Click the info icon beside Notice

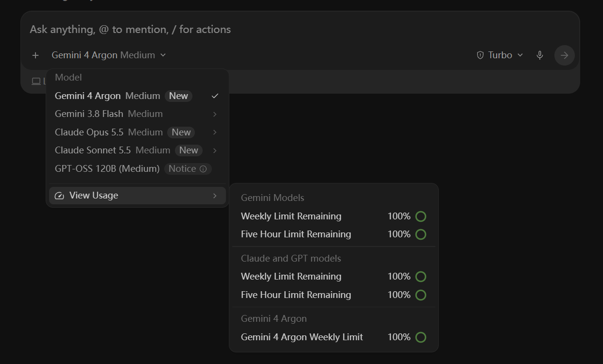click(x=203, y=169)
